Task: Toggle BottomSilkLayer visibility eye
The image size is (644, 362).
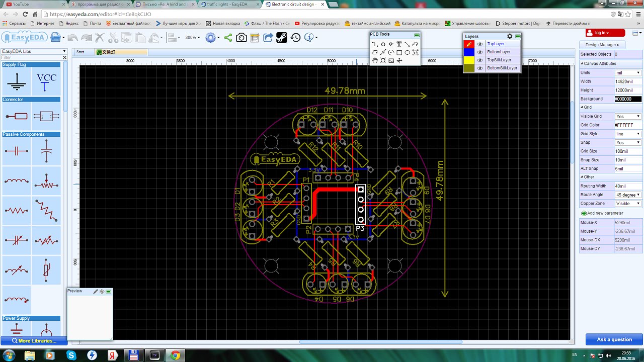Action: tap(480, 68)
